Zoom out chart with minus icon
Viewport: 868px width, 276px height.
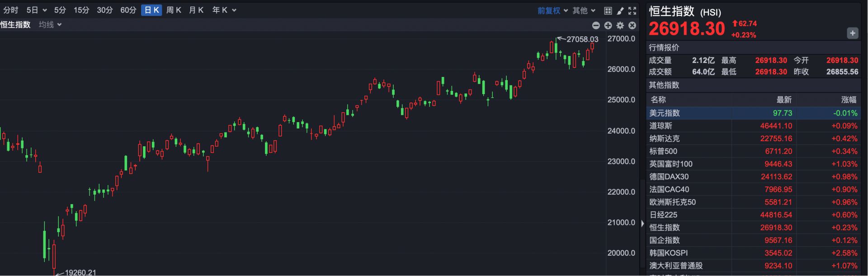pos(596,25)
